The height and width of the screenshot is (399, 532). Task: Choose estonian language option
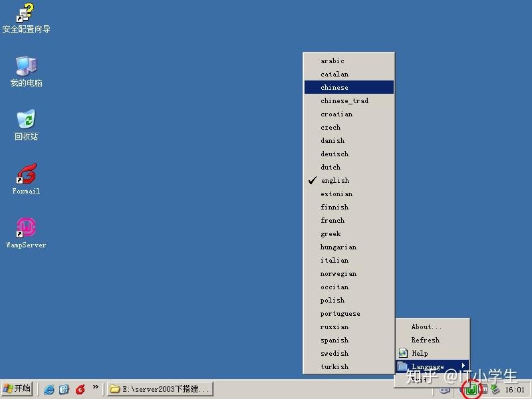coord(348,194)
